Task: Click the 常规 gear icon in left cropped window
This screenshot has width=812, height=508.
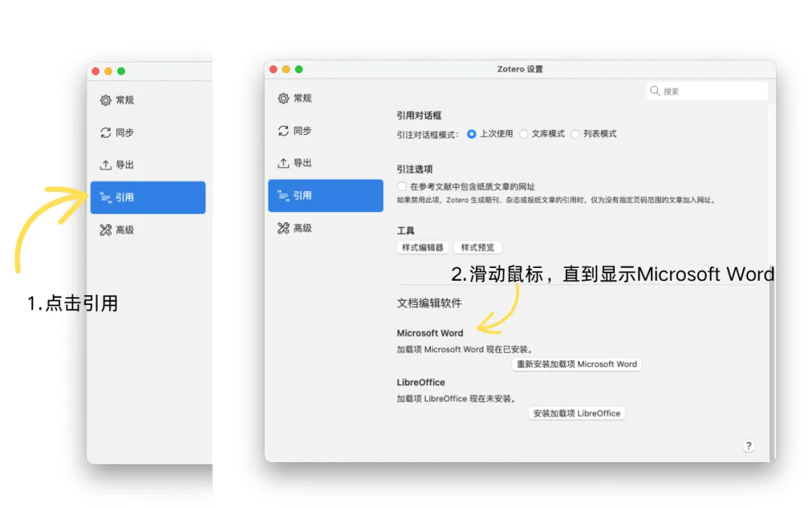Action: (106, 100)
